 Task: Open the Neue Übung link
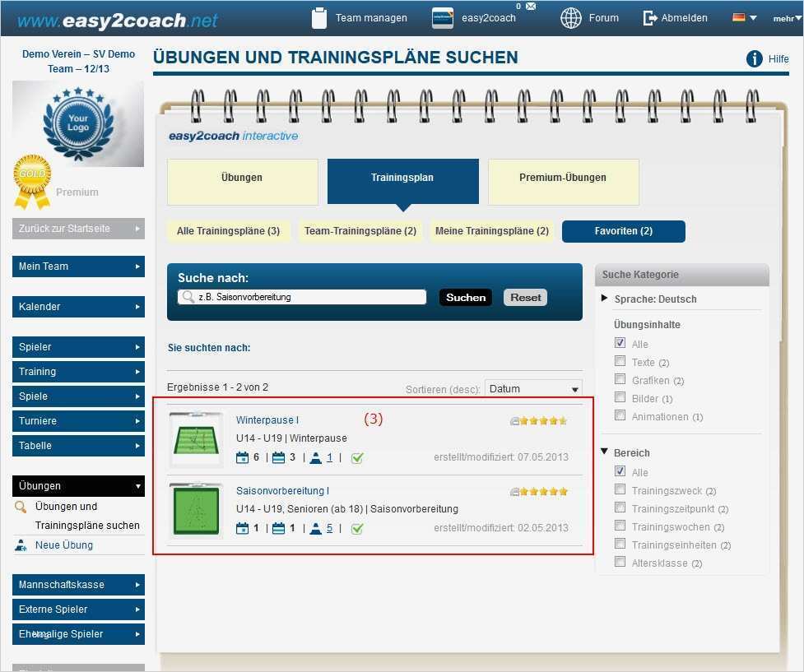pyautogui.click(x=64, y=545)
